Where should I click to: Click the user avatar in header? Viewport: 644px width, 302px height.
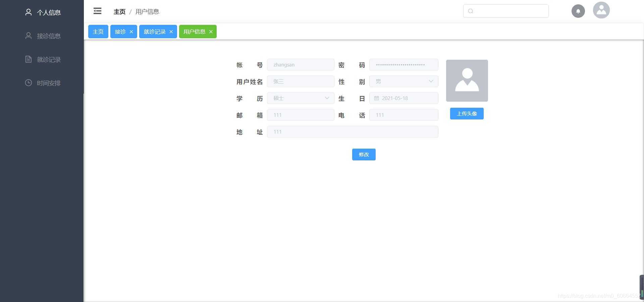point(601,10)
